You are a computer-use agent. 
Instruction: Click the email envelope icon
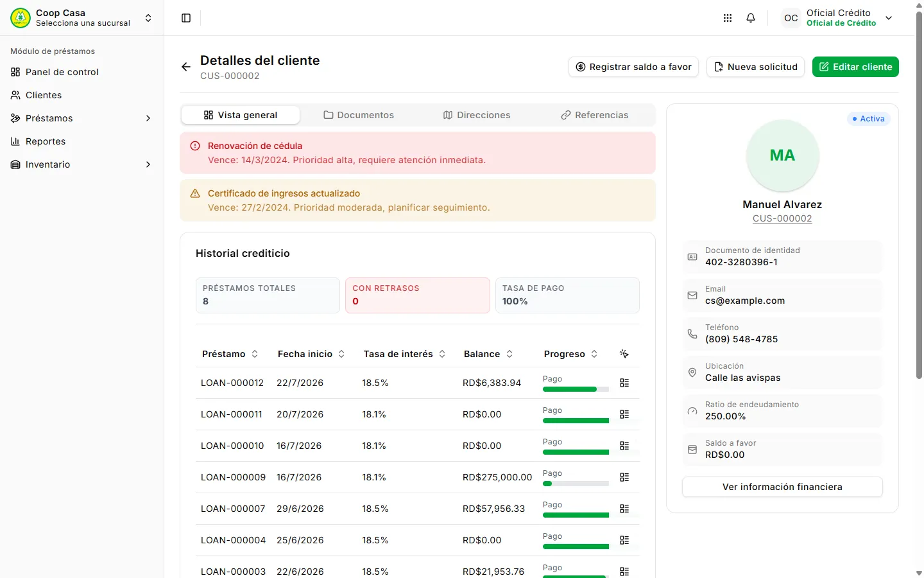(x=692, y=295)
